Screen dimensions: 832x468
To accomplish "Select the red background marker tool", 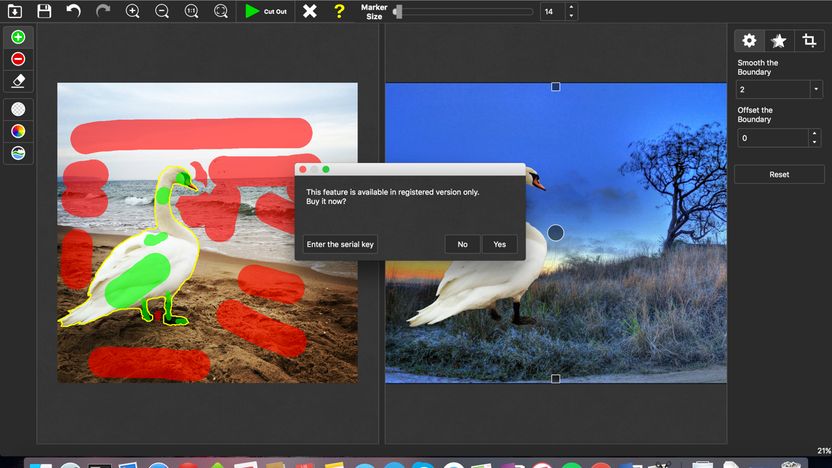I will tap(18, 59).
